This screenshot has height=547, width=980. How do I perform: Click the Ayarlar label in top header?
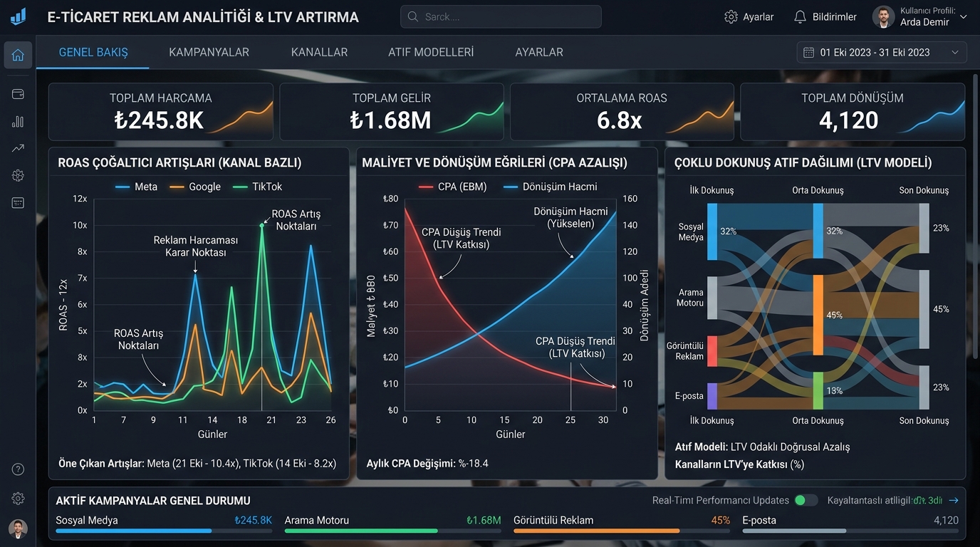(759, 16)
